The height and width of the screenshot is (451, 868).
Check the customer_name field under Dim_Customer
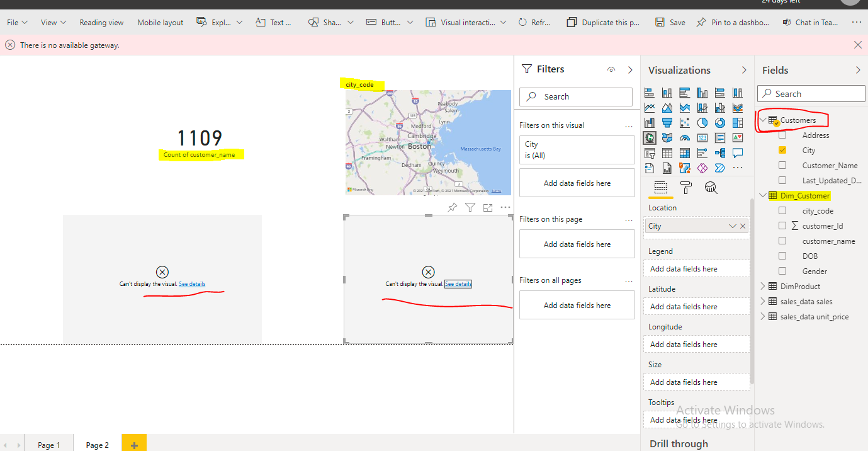tap(782, 241)
